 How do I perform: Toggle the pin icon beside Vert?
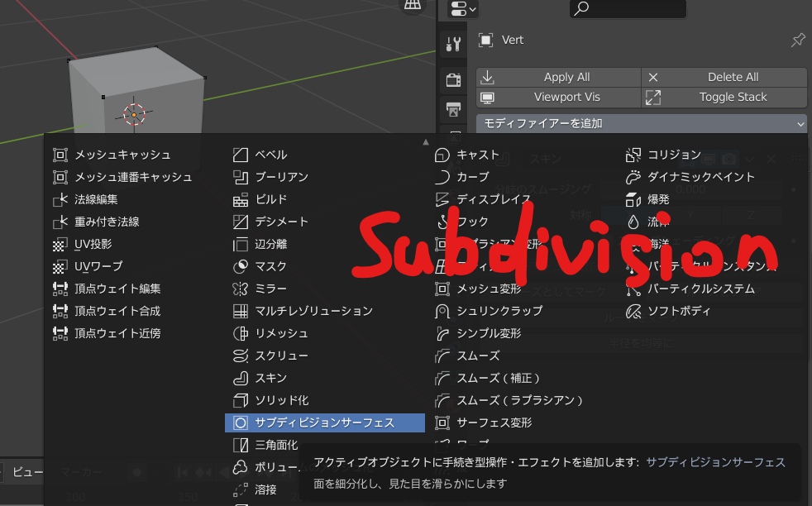point(798,40)
